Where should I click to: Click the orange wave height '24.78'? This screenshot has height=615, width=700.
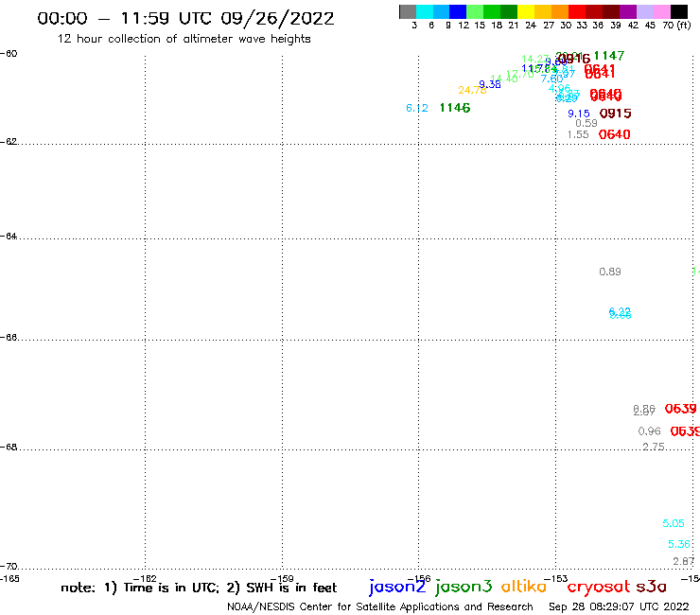(472, 90)
